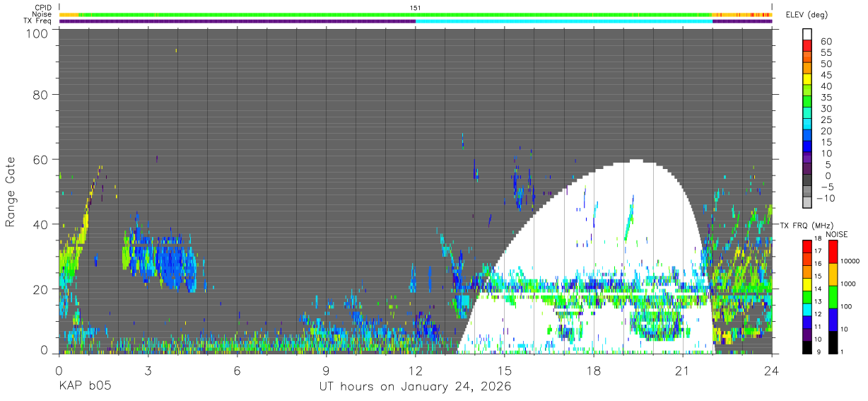
Task: Click the 40 tick label on the Range Gate axis
Action: coord(41,224)
